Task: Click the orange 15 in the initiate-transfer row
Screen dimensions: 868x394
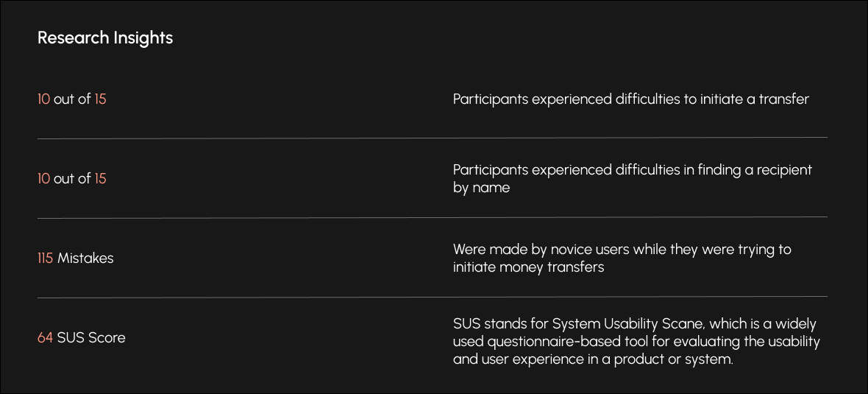Action: [100, 99]
